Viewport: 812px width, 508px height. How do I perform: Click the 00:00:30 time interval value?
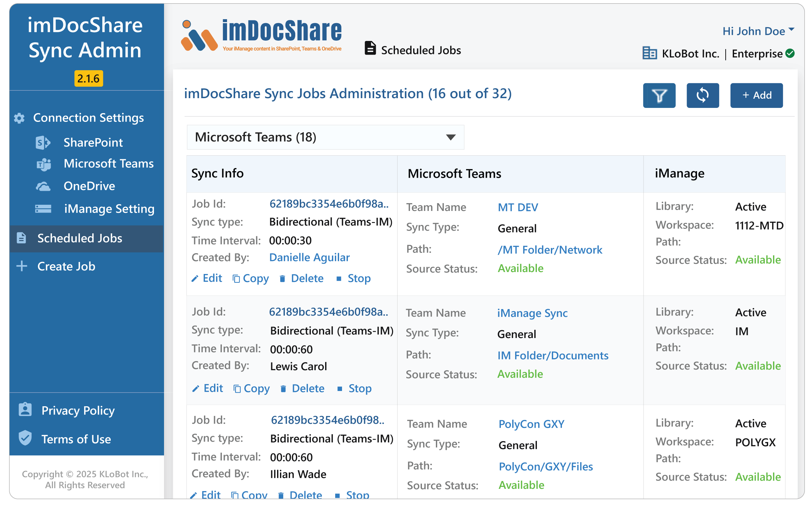290,241
